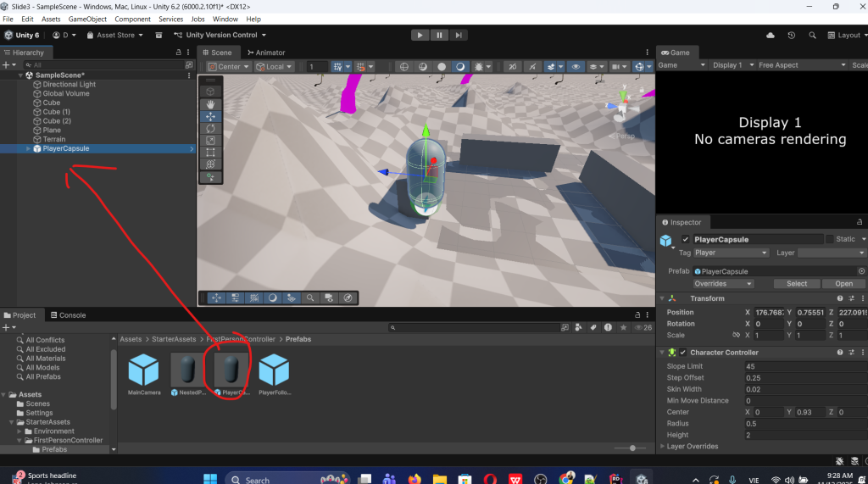Expand the Layer Overrides section
868x484 pixels.
(x=662, y=446)
